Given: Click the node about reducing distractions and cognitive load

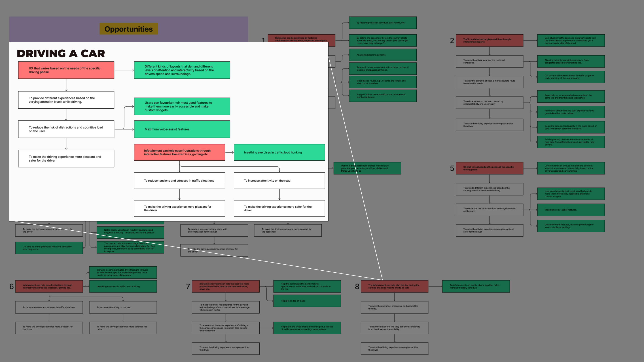Looking at the screenshot, I should point(66,129).
